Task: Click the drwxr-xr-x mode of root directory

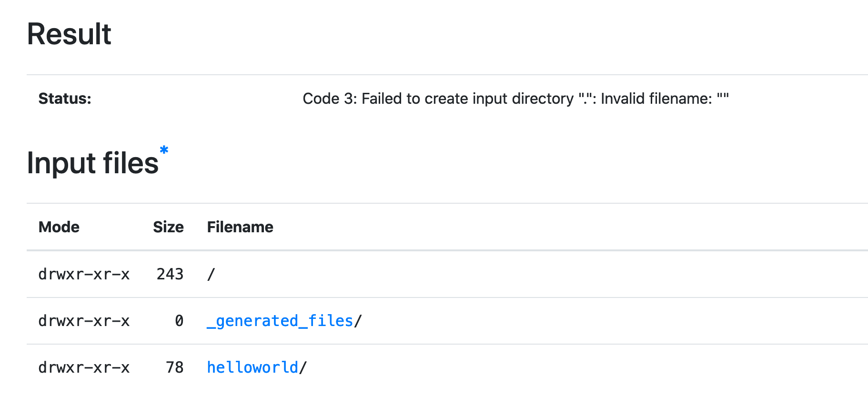Action: pyautogui.click(x=84, y=274)
